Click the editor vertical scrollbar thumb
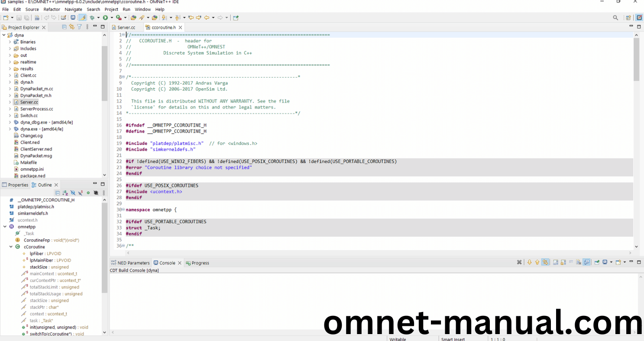644x341 pixels. click(x=636, y=59)
